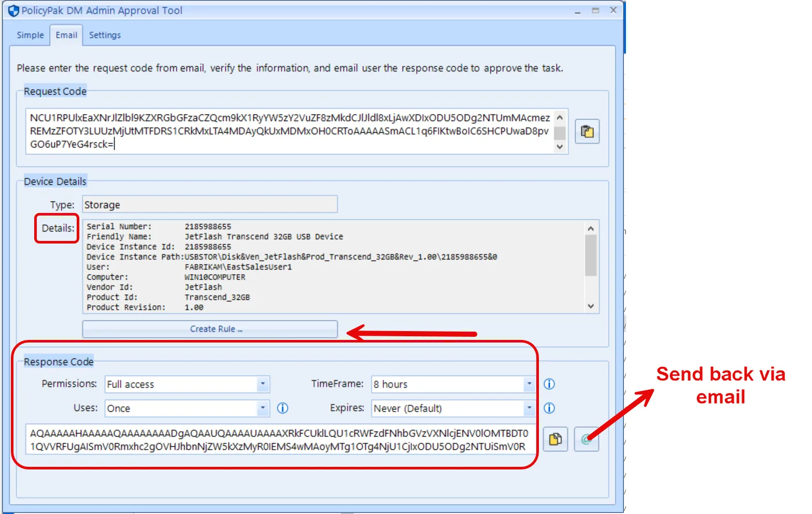Click the Permissions label
This screenshot has height=514, width=812.
coord(69,383)
